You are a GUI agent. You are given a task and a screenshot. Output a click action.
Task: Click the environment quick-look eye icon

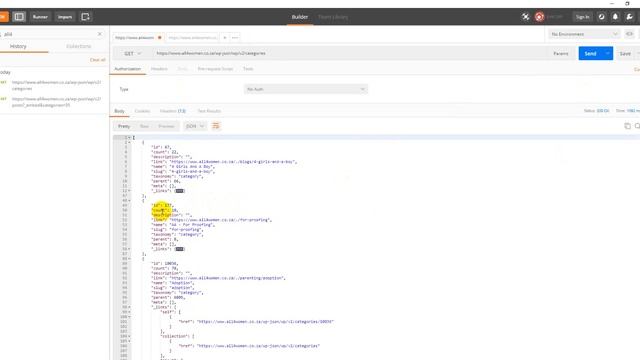click(629, 34)
